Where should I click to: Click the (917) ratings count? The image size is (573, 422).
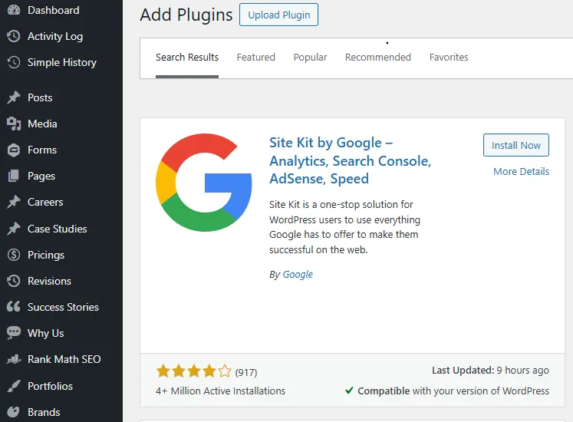(246, 372)
